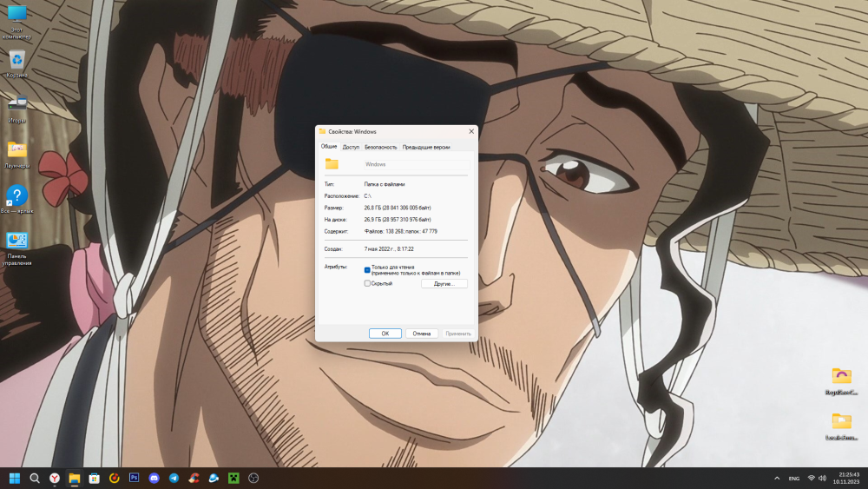Open taskbar Search
The height and width of the screenshot is (489, 868).
[x=35, y=478]
